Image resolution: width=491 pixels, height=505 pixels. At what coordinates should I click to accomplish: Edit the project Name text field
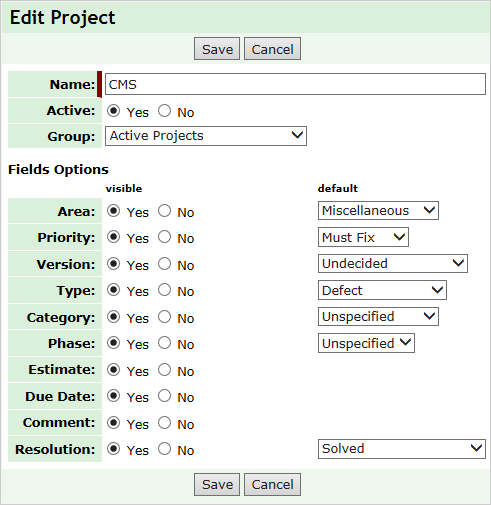point(295,84)
